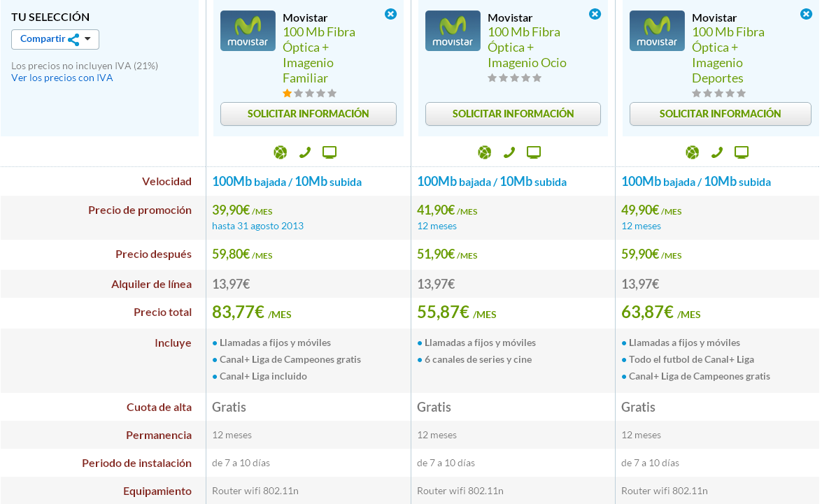Click the 39,90€ promotion price
Image resolution: width=822 pixels, height=504 pixels.
(242, 210)
